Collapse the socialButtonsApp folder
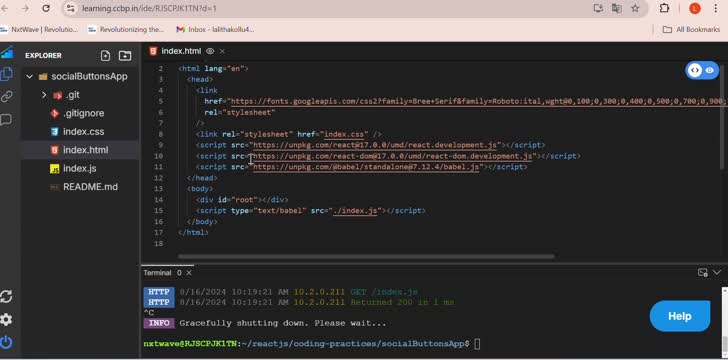 30,76
